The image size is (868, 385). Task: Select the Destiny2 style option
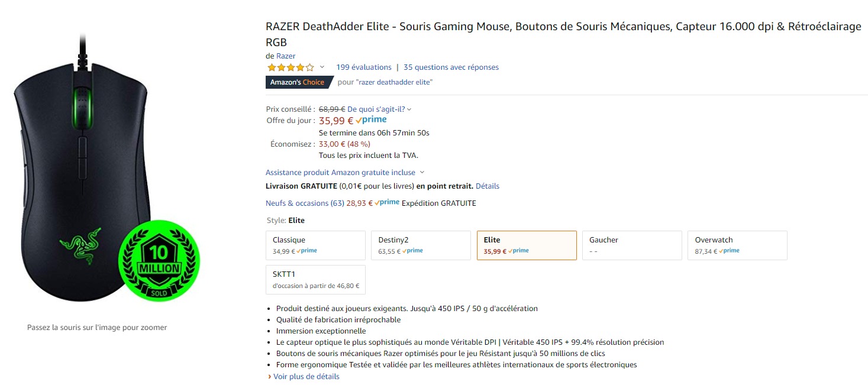421,245
